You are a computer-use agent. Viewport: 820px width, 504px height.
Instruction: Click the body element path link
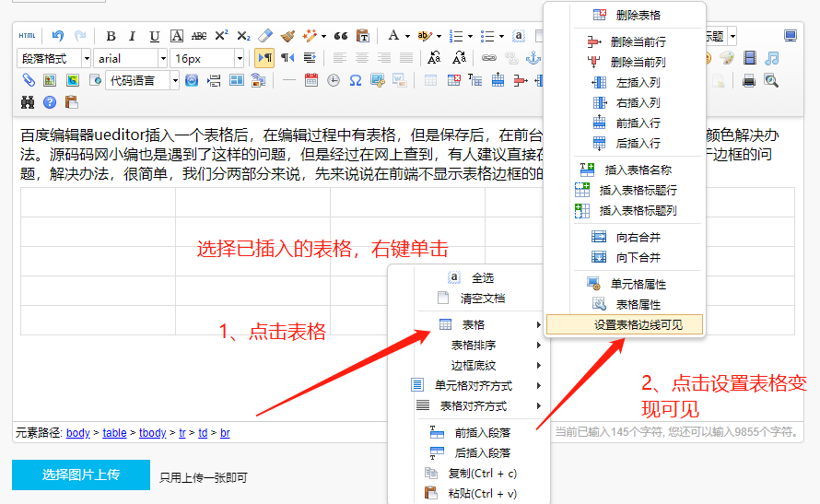(78, 433)
